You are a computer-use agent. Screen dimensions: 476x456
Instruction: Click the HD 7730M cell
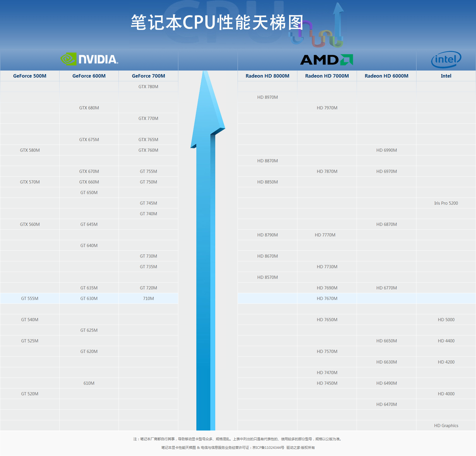coord(327,267)
